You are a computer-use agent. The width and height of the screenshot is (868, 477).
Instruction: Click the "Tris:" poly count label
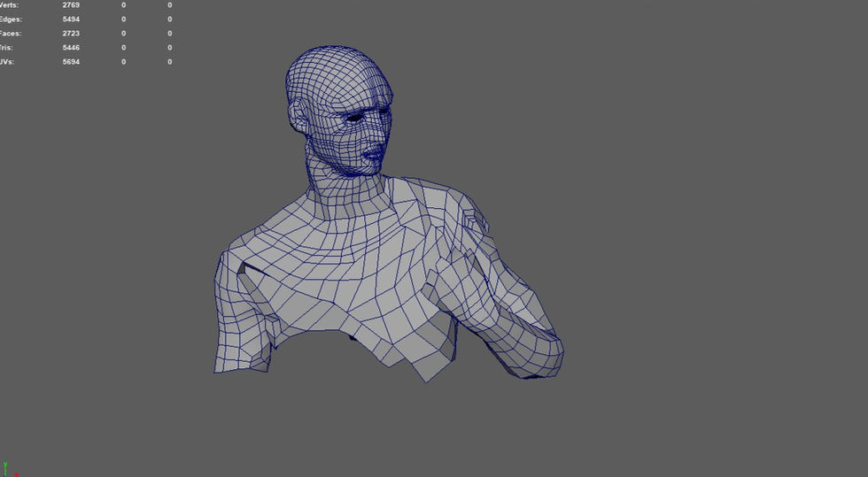(7, 48)
